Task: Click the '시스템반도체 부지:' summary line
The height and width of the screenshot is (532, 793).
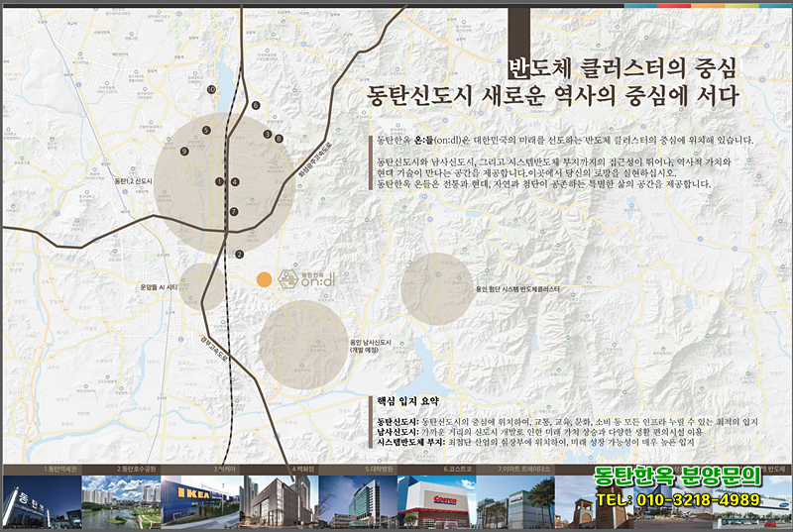Action: pos(535,442)
